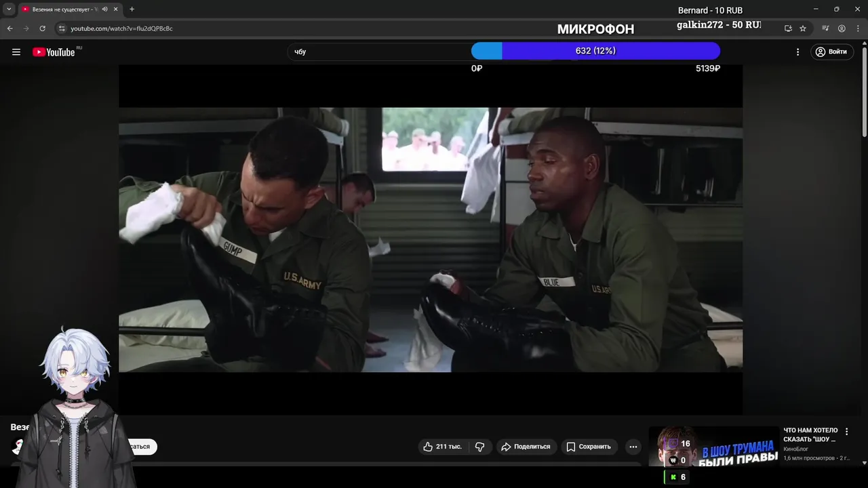This screenshot has height=488, width=868.
Task: Click the Forrest Gump video player
Action: (x=431, y=239)
